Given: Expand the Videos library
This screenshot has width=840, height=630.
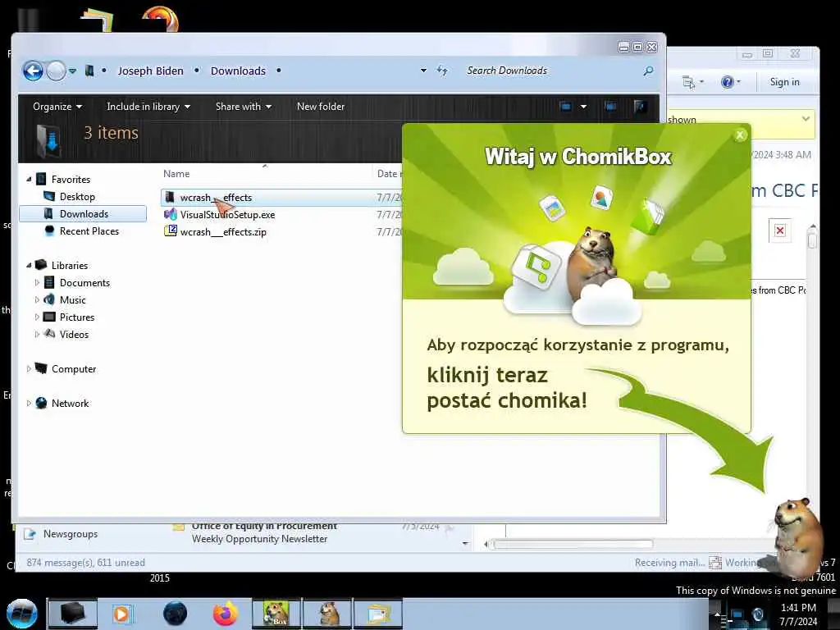Looking at the screenshot, I should [x=37, y=334].
